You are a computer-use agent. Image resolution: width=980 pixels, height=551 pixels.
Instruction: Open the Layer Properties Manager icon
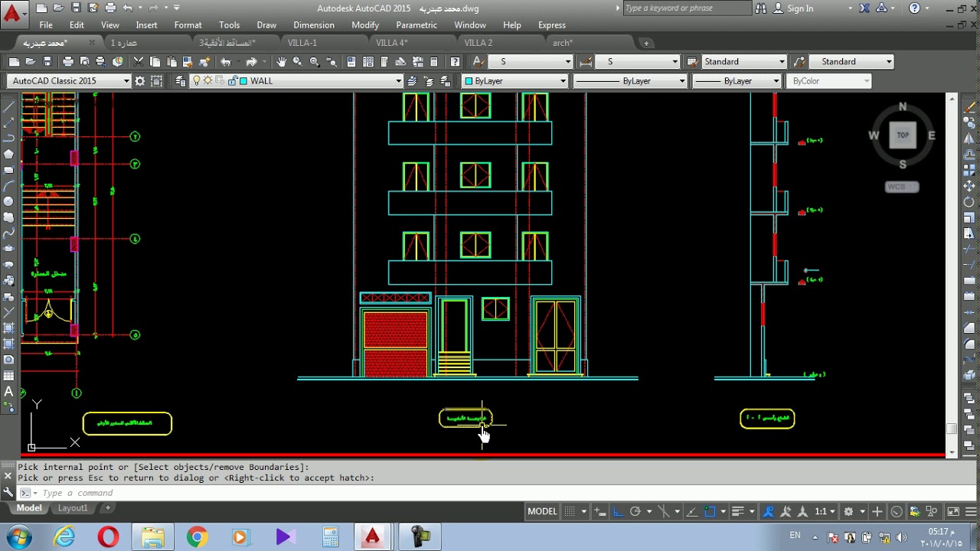tap(181, 81)
